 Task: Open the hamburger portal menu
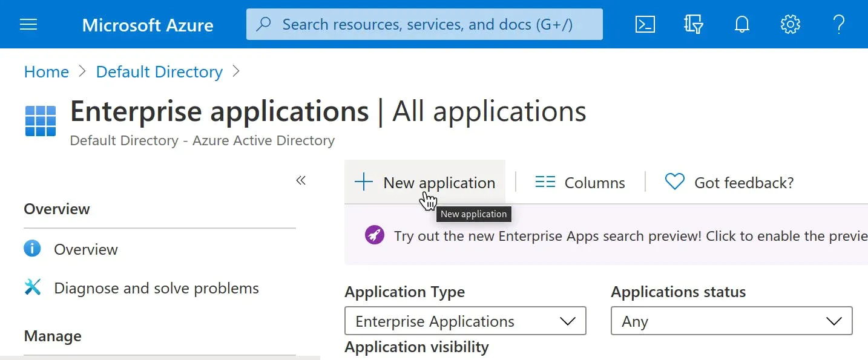[x=28, y=24]
